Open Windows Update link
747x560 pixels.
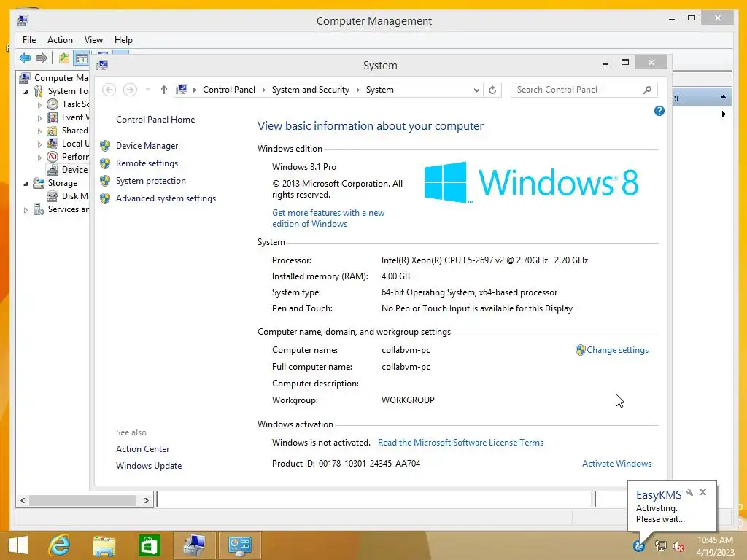(149, 466)
